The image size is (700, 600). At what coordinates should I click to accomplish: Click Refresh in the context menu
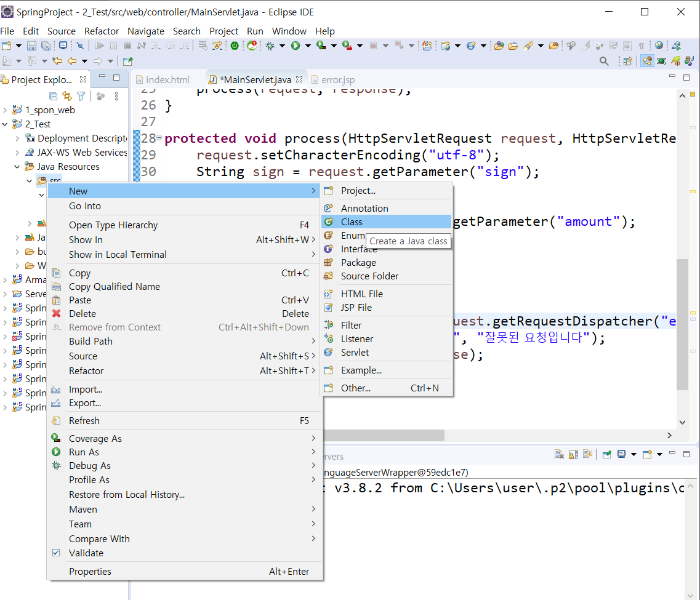185,421
